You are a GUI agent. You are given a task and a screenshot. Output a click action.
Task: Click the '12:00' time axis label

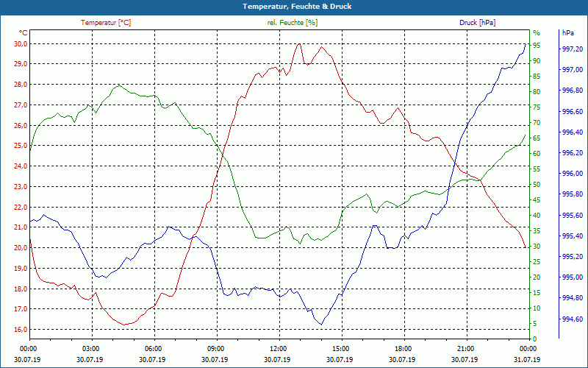[x=278, y=348]
